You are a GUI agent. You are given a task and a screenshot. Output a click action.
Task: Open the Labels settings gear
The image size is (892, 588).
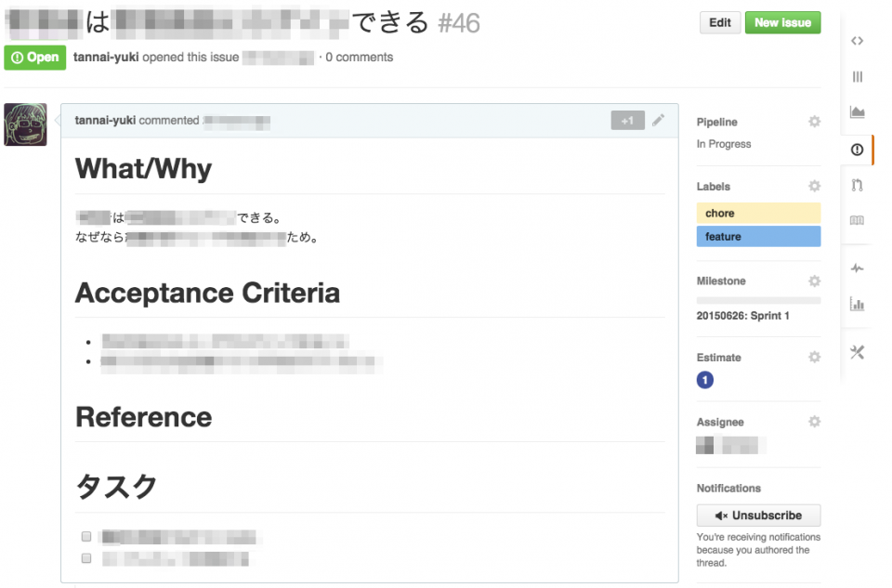(x=814, y=186)
